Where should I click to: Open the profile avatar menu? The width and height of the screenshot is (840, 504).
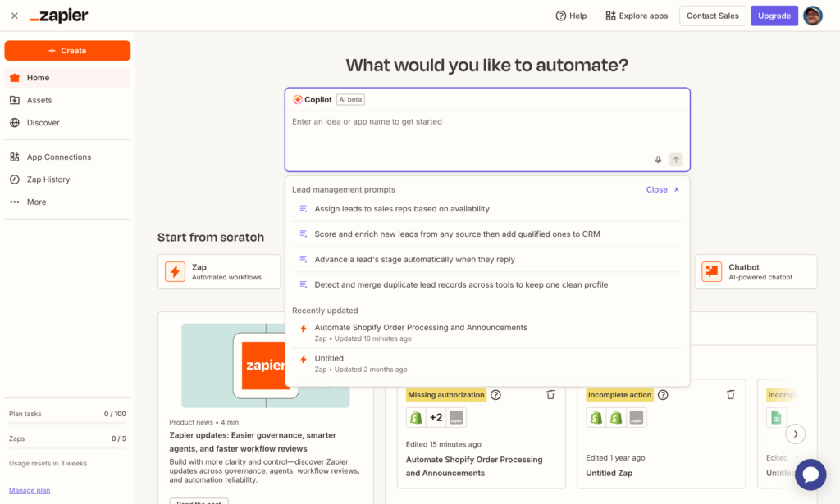coord(812,15)
